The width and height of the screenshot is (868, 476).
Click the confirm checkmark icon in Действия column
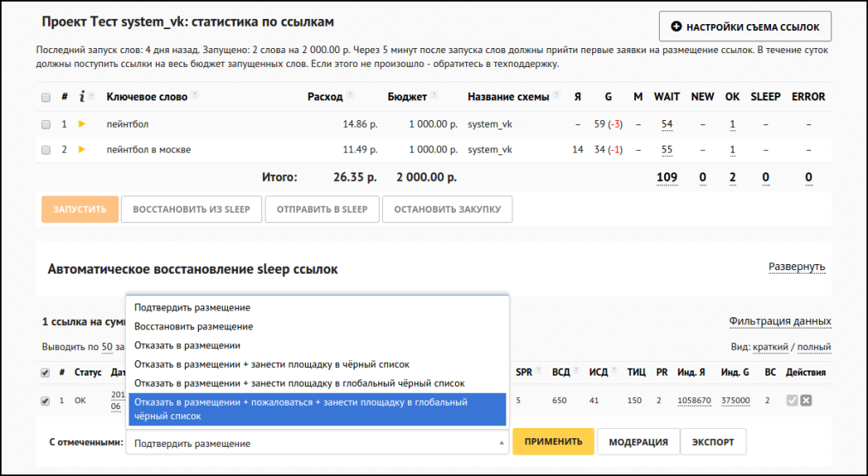pos(792,401)
